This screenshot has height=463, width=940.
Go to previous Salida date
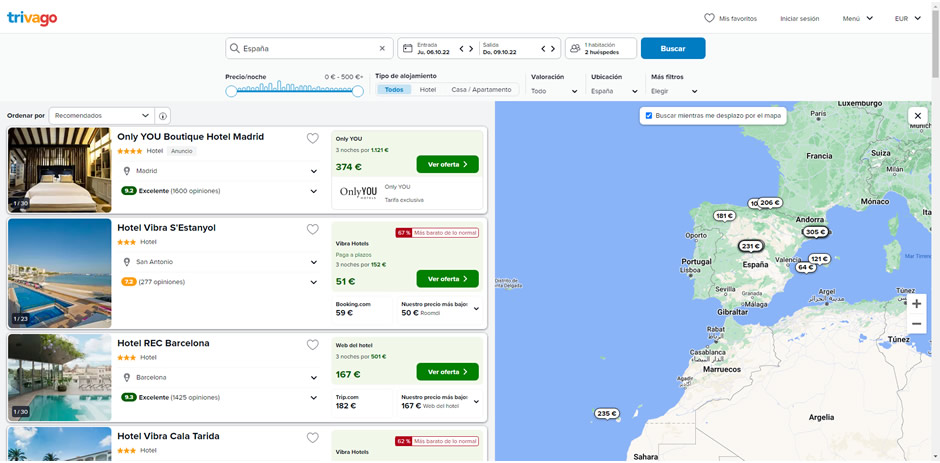pyautogui.click(x=544, y=49)
